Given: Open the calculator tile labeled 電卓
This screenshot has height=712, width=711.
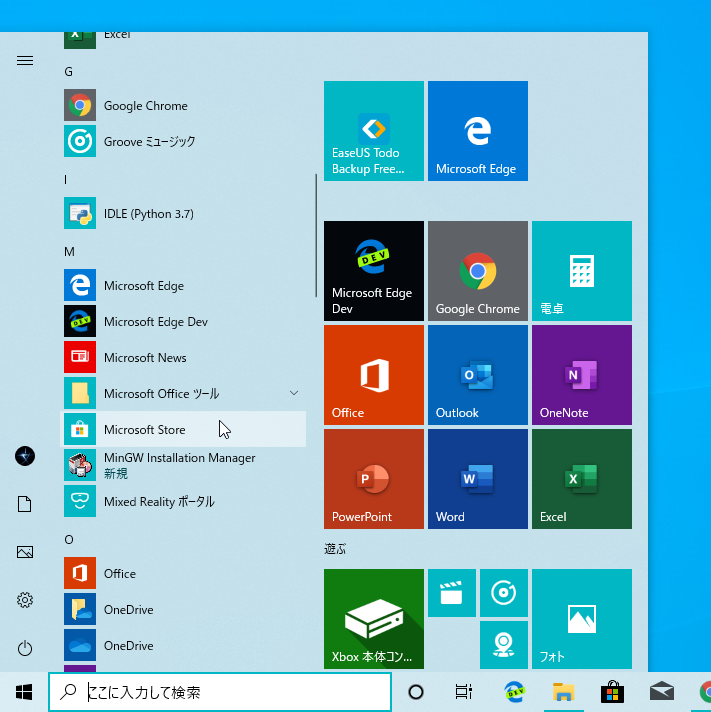Looking at the screenshot, I should point(582,271).
